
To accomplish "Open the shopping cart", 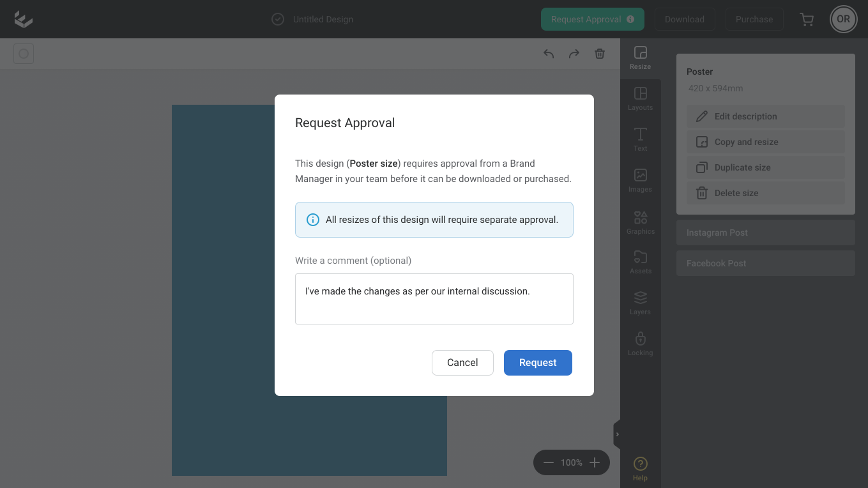I will [x=806, y=19].
